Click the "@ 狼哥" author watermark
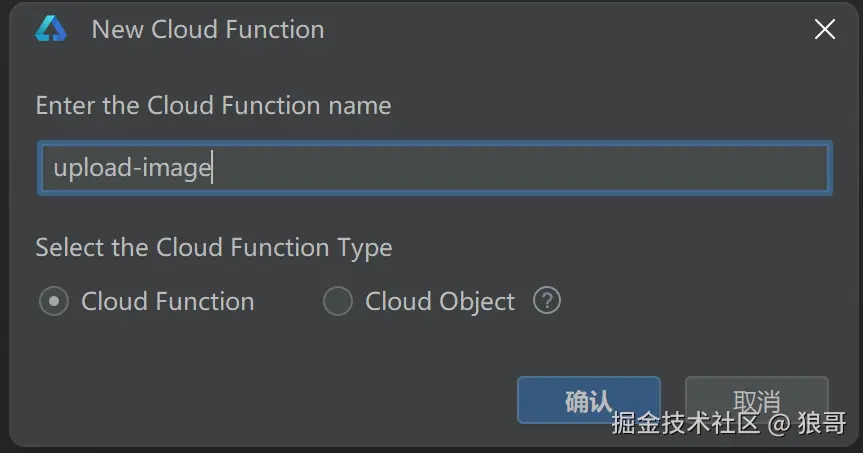 point(808,423)
